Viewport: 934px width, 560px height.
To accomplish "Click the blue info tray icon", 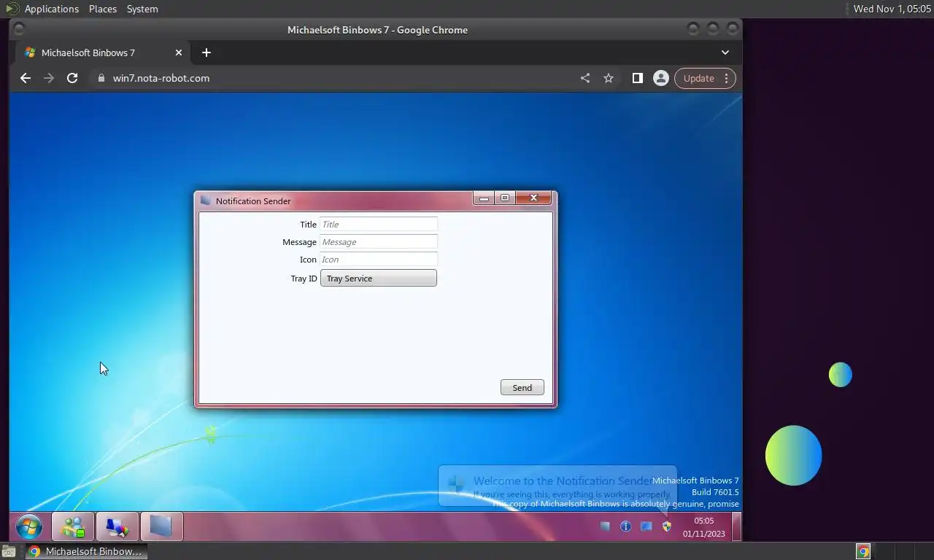I will click(625, 526).
